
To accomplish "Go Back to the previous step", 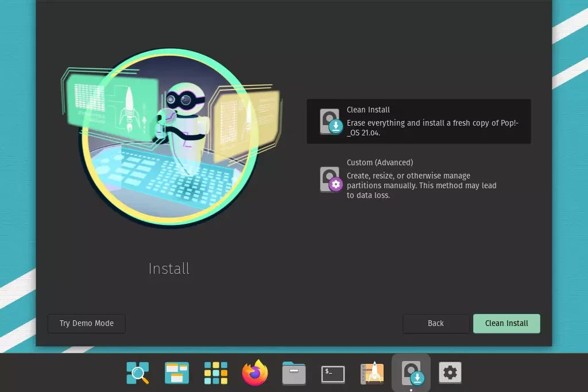I will click(x=436, y=324).
